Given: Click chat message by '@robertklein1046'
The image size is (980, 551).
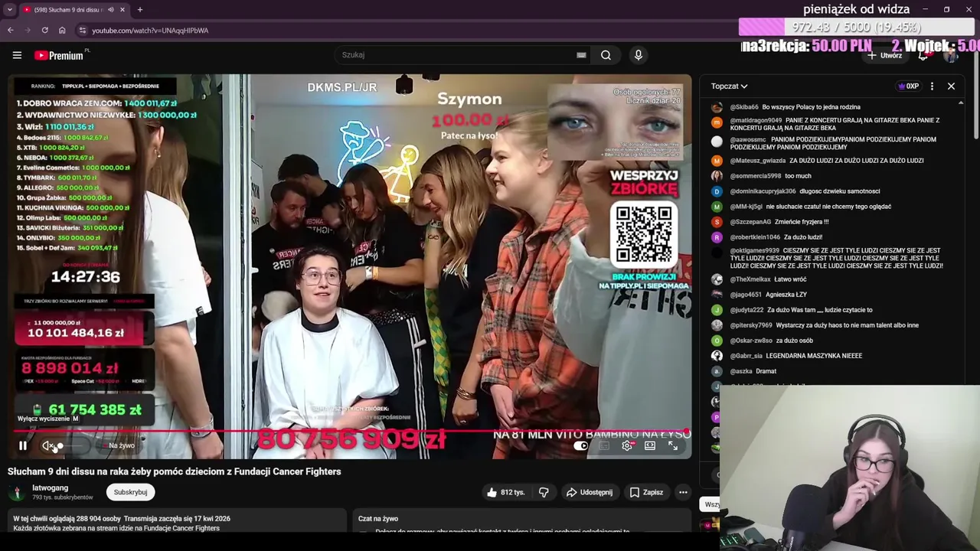Looking at the screenshot, I should [x=803, y=237].
